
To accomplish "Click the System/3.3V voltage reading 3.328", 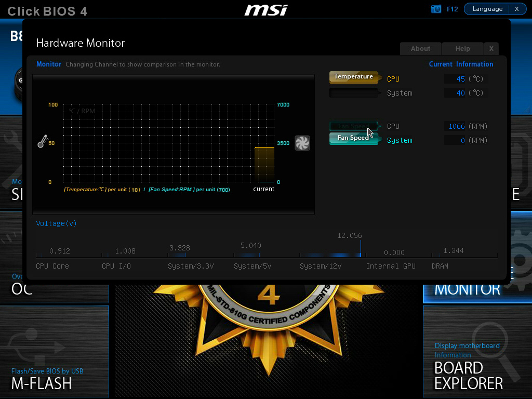I will click(179, 248).
